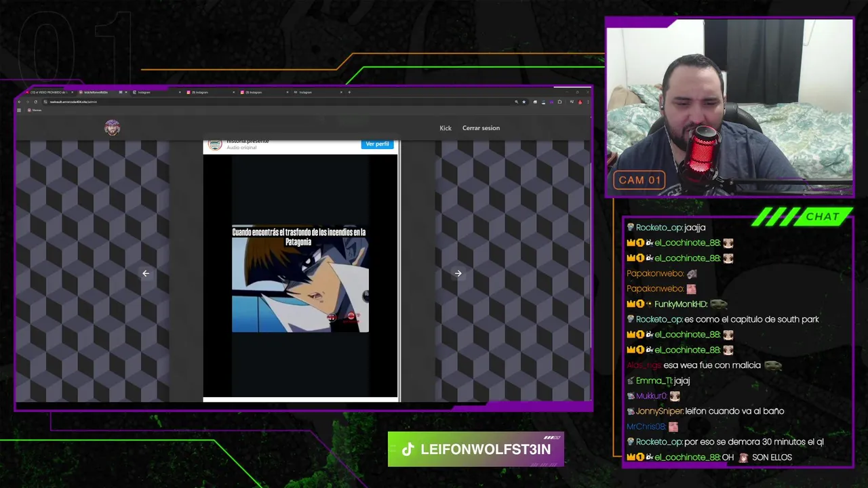Viewport: 868px width, 488px height.
Task: Click the browser forward arrow
Action: pyautogui.click(x=28, y=102)
